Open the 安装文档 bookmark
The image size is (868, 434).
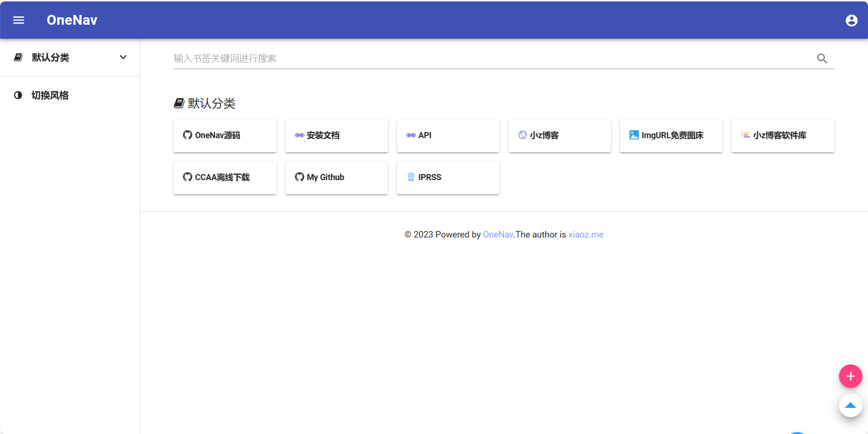(336, 136)
